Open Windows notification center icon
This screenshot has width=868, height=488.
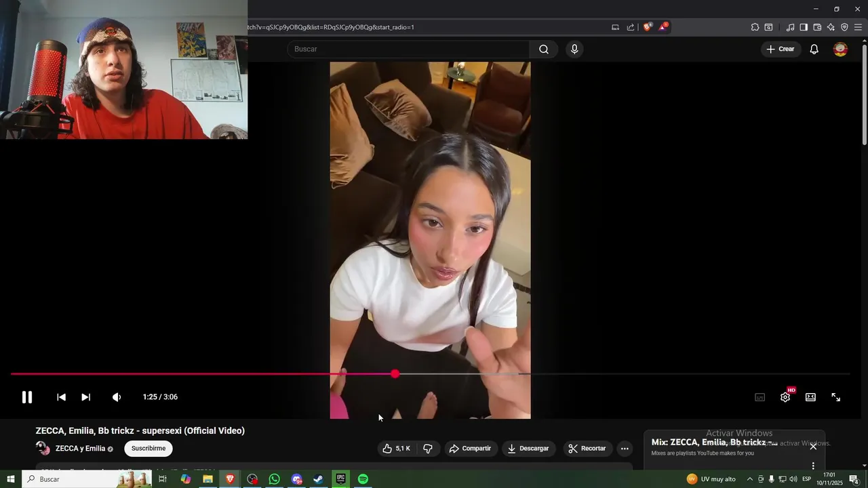tap(854, 479)
